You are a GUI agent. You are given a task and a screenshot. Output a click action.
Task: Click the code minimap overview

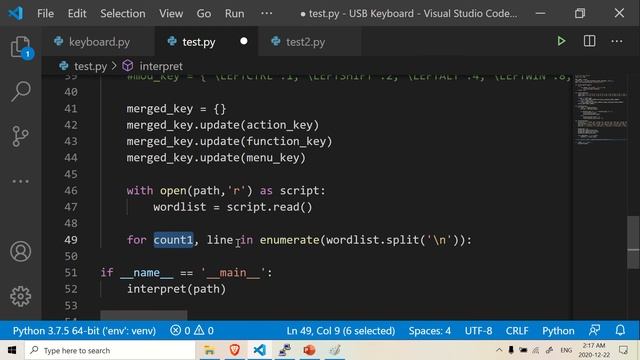click(600, 109)
